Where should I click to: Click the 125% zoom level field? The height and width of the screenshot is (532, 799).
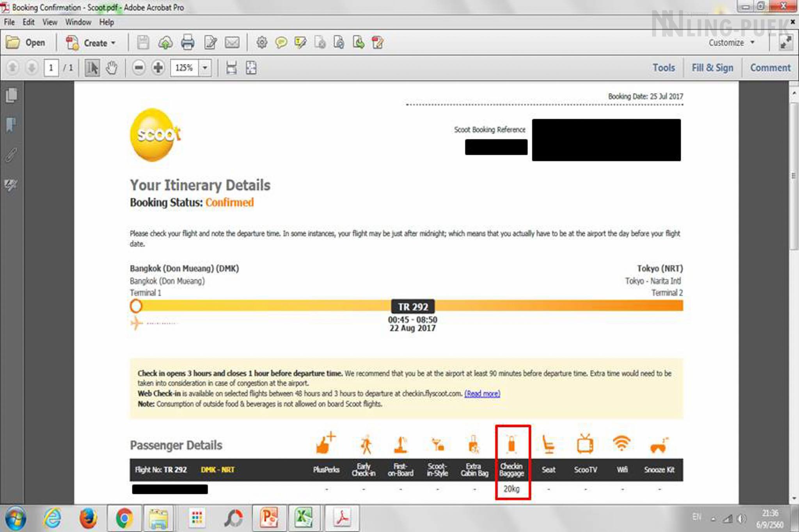pos(184,68)
